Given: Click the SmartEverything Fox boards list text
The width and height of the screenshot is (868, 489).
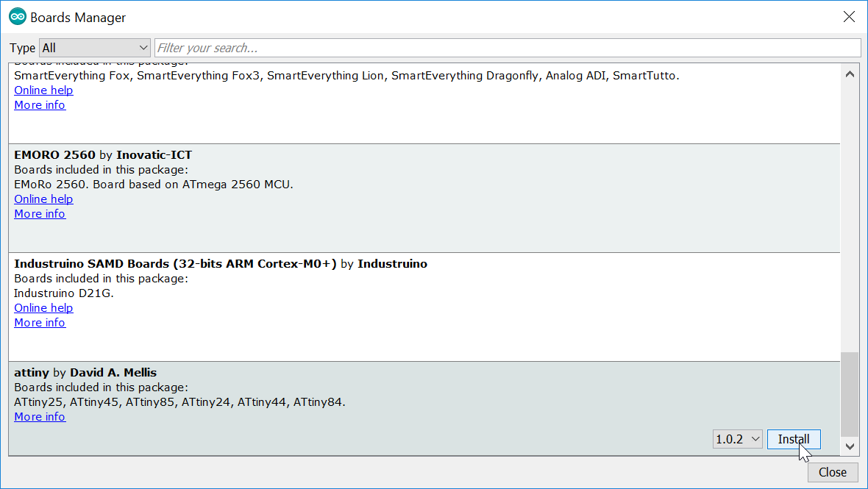Looking at the screenshot, I should coord(346,76).
